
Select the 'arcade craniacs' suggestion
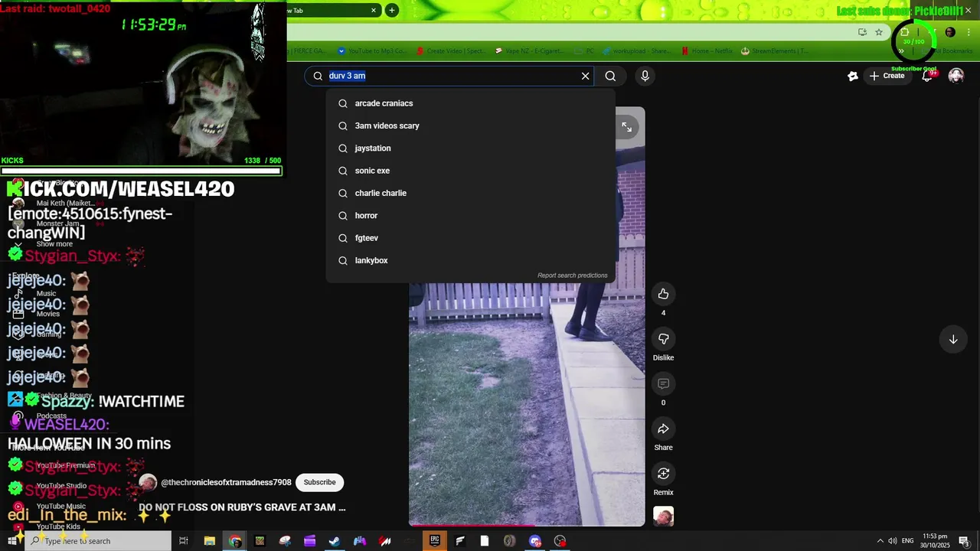point(470,103)
